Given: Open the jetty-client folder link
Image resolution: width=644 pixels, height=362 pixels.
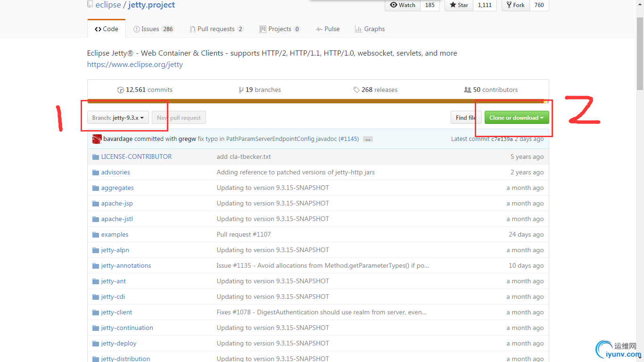Looking at the screenshot, I should [116, 313].
